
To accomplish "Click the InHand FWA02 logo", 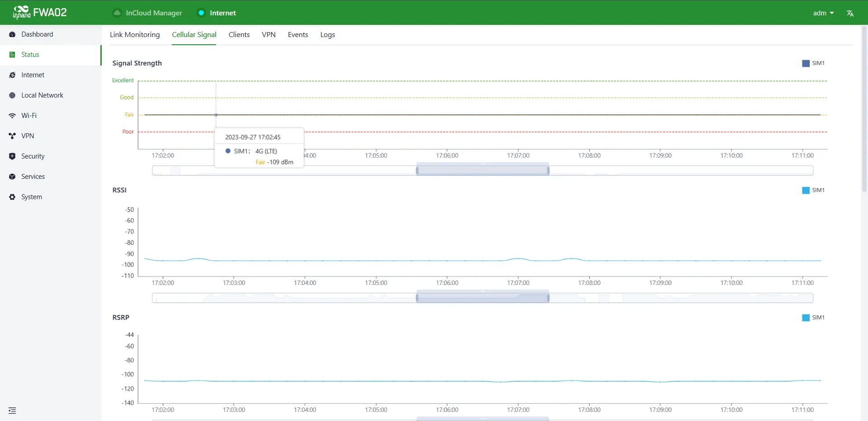I will pyautogui.click(x=40, y=12).
